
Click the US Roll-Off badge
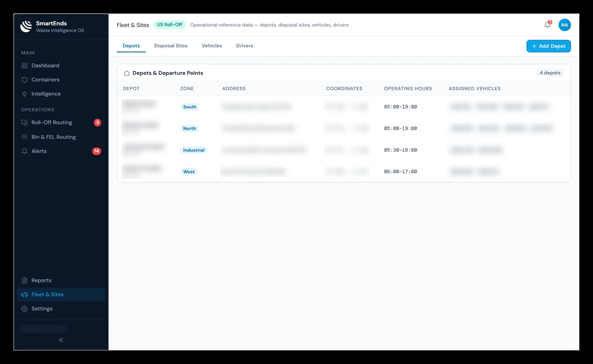click(169, 24)
